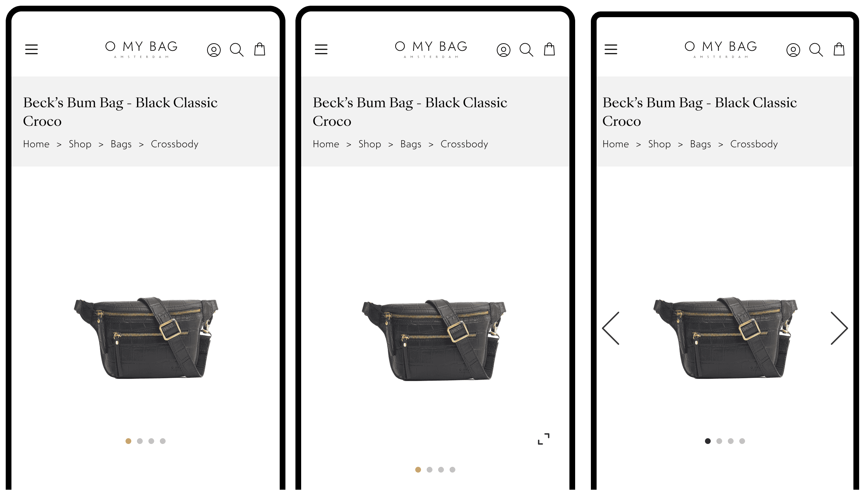Go to previous image with left arrow
The image size is (867, 504).
(611, 328)
